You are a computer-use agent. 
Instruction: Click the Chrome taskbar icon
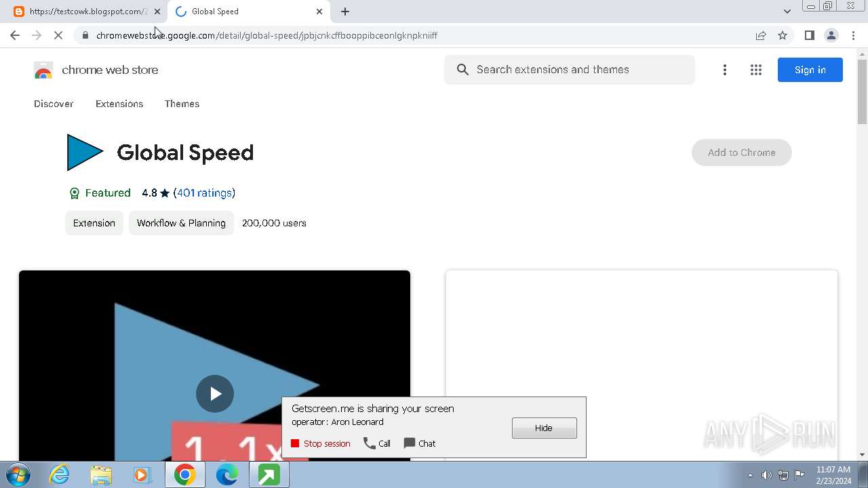[184, 475]
